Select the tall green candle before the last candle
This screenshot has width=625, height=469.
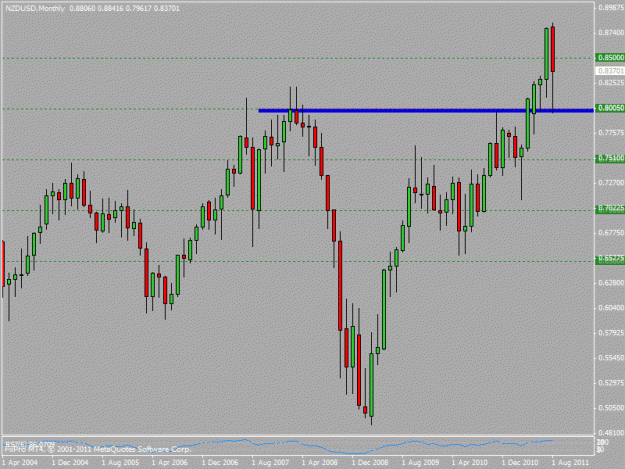click(x=546, y=54)
